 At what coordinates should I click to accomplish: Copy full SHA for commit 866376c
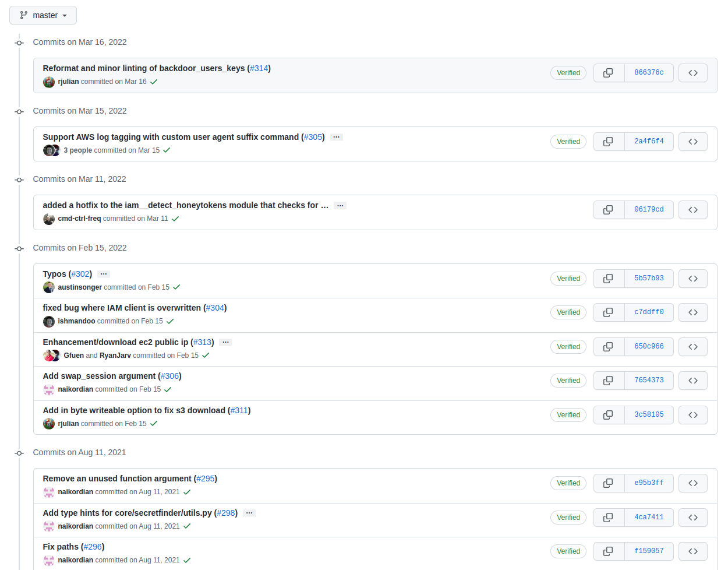point(609,73)
